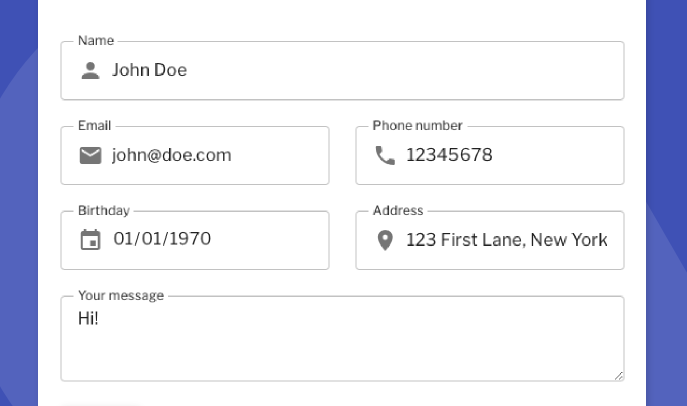This screenshot has height=406, width=687.
Task: Click the phone handset icon
Action: pyautogui.click(x=385, y=155)
